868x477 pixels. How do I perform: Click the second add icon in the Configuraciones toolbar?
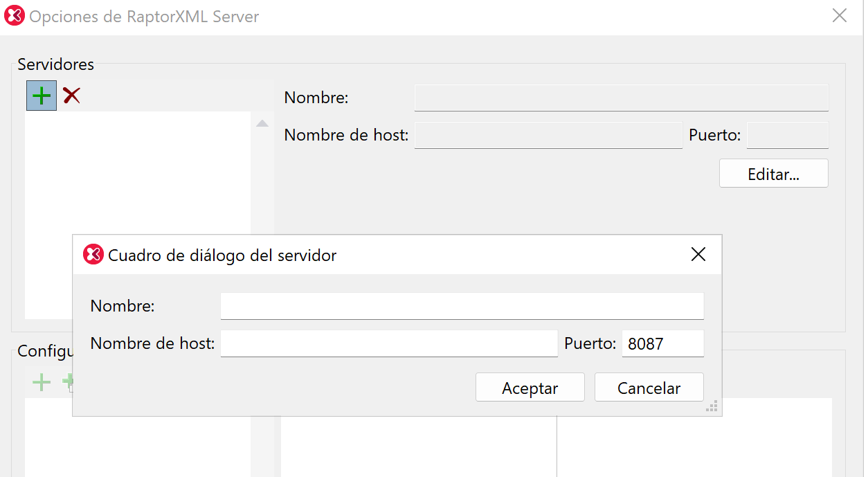67,382
